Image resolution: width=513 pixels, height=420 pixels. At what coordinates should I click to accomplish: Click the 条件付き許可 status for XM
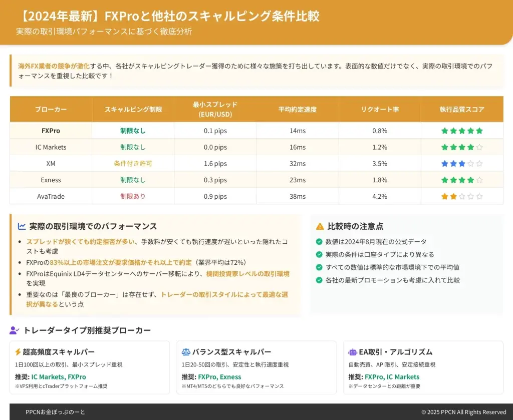[133, 164]
